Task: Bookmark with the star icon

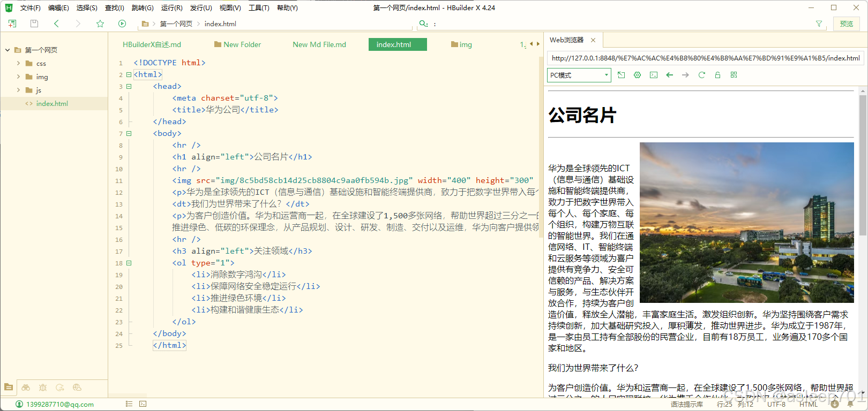Action: tap(100, 24)
